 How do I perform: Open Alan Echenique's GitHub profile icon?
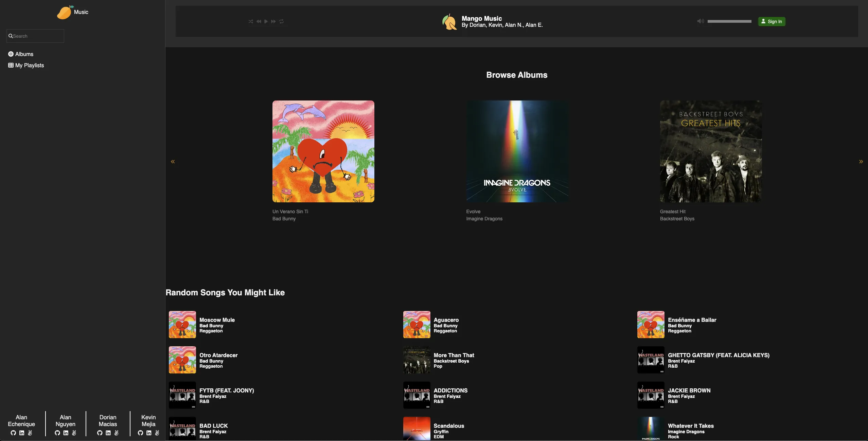point(13,433)
